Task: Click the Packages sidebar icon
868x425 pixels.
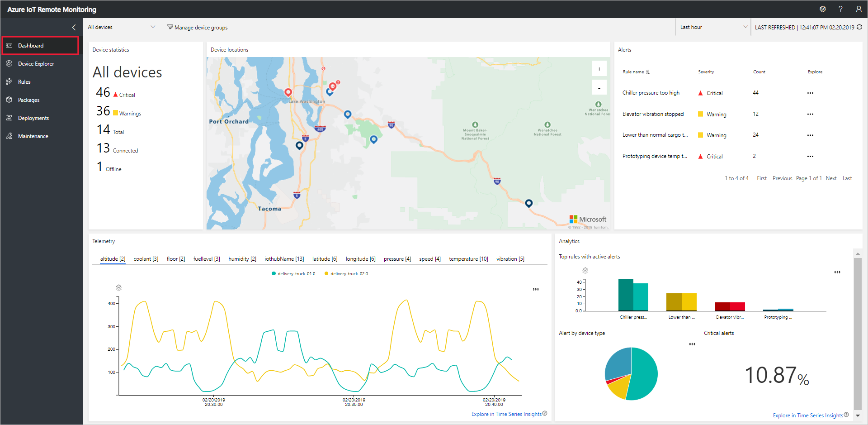Action: point(9,100)
